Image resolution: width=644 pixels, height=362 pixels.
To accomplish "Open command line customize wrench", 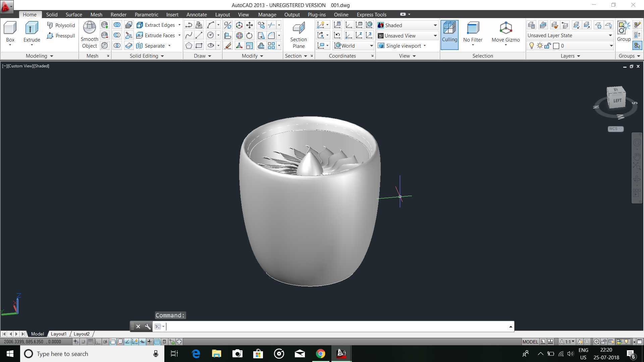I will [x=148, y=326].
